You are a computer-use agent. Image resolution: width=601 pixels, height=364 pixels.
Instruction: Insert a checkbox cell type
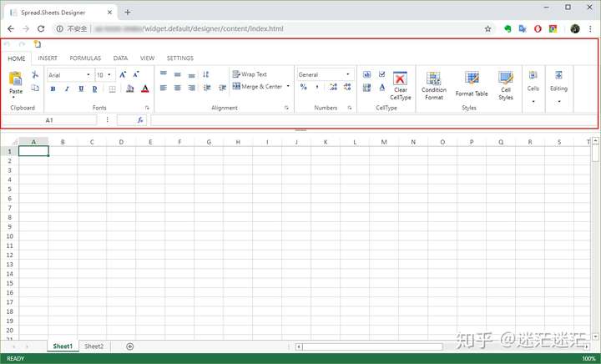pos(381,74)
